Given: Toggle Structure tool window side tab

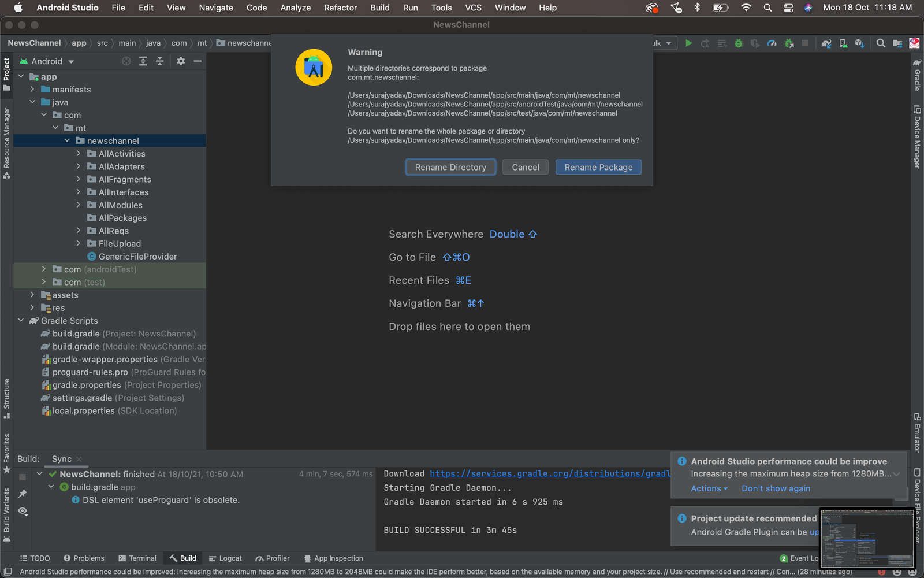Looking at the screenshot, I should [6, 399].
